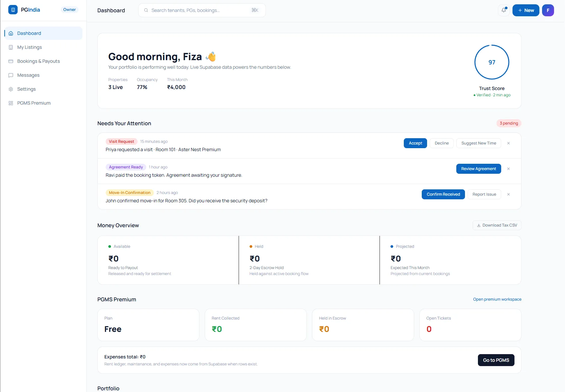
Task: Click the Needs Your Attention heading
Action: pos(124,123)
